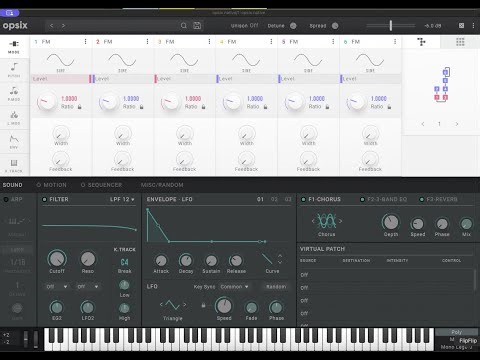Click operator 1 sine waveform
This screenshot has height=360, width=480.
60,60
